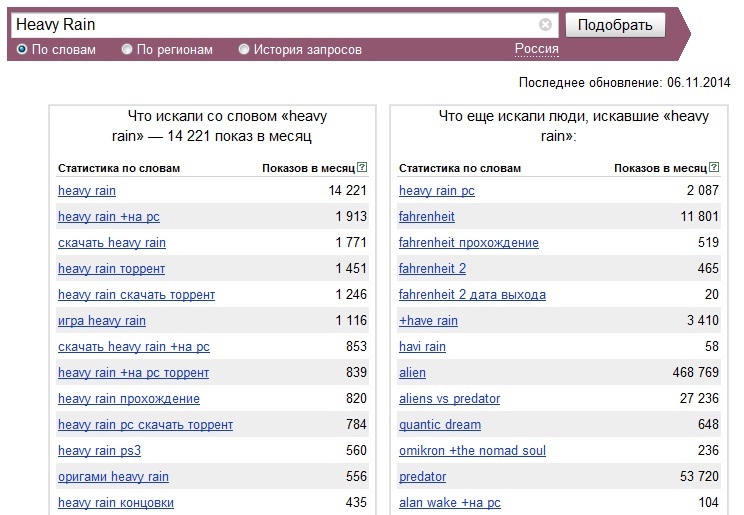Image resolution: width=744 pixels, height=515 pixels.
Task: Click the "468 769" impressions value for alien
Action: (x=696, y=373)
